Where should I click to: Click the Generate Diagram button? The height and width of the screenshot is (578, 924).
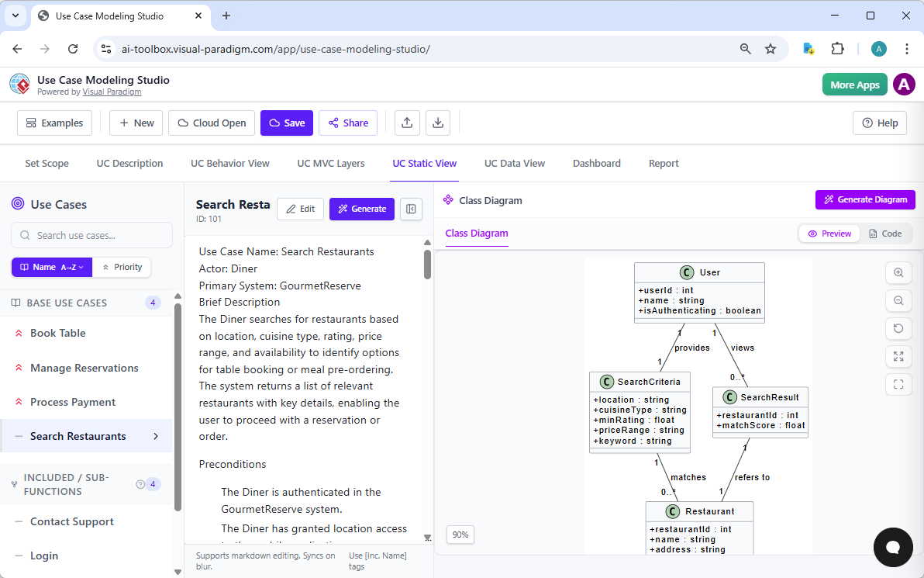864,199
